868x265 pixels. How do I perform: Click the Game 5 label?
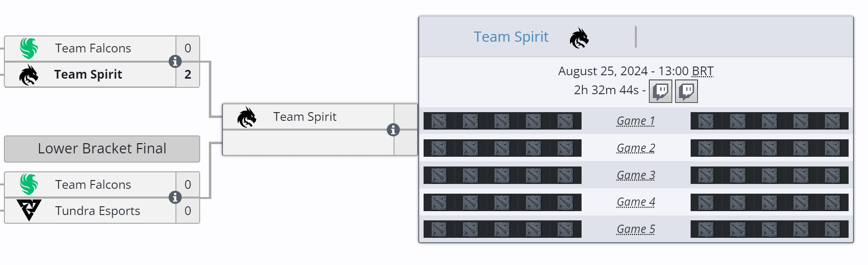pos(635,229)
